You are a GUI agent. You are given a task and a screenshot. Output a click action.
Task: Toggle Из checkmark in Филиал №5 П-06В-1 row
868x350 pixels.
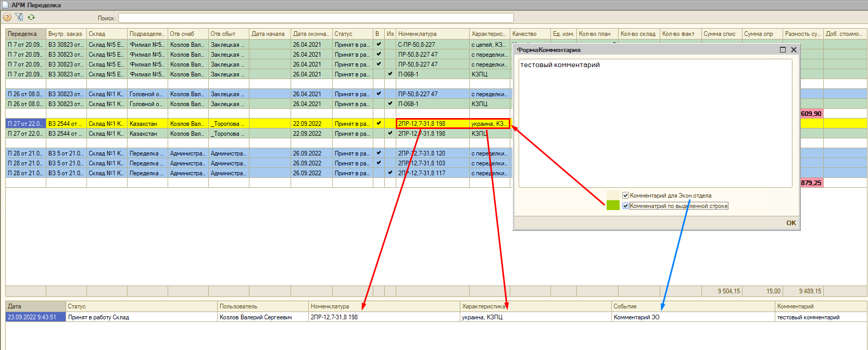[390, 74]
